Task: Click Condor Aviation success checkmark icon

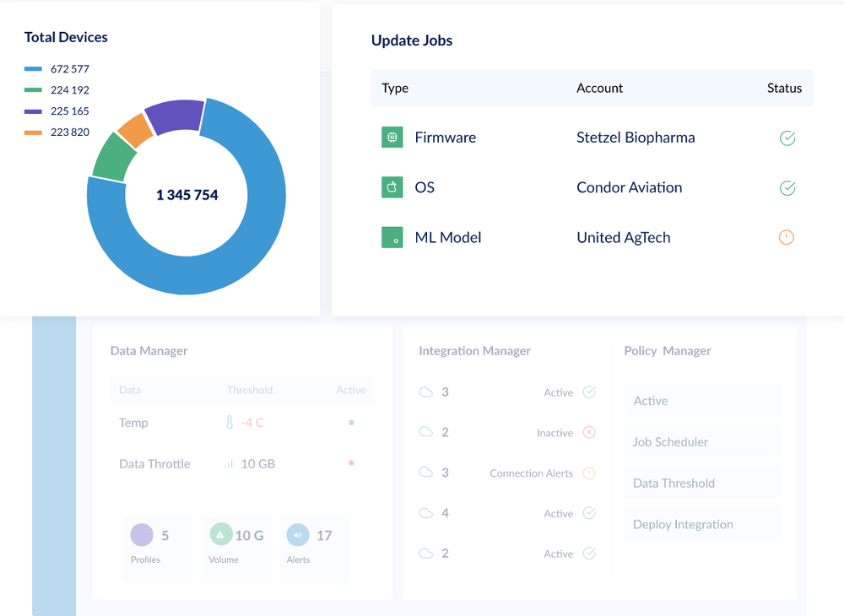Action: pos(787,188)
